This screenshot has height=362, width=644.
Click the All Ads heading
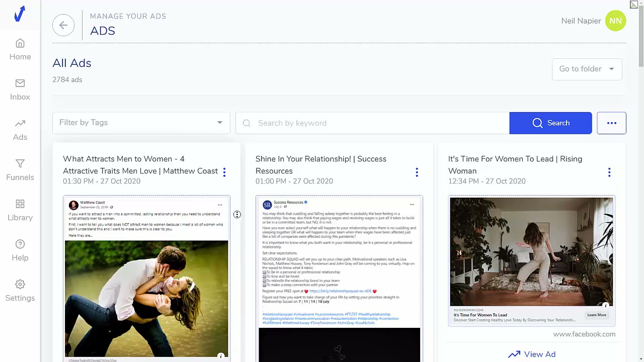click(72, 63)
